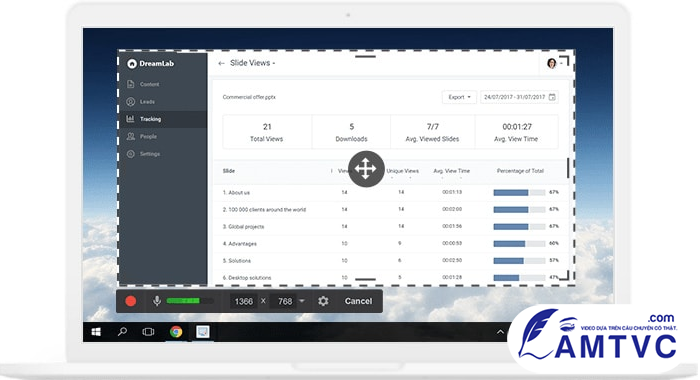Click the calendar icon in date range
This screenshot has height=380, width=700.
[x=552, y=97]
